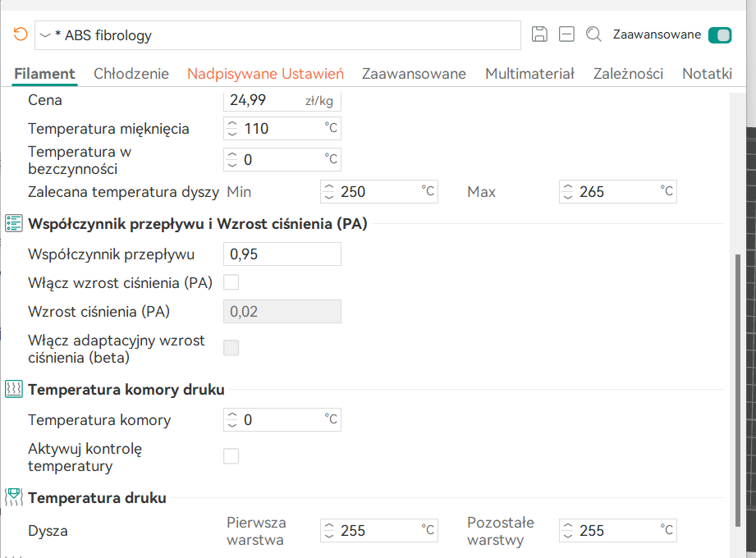756x558 pixels.
Task: Raise the Max nozzle temperature stepper
Action: pos(568,187)
